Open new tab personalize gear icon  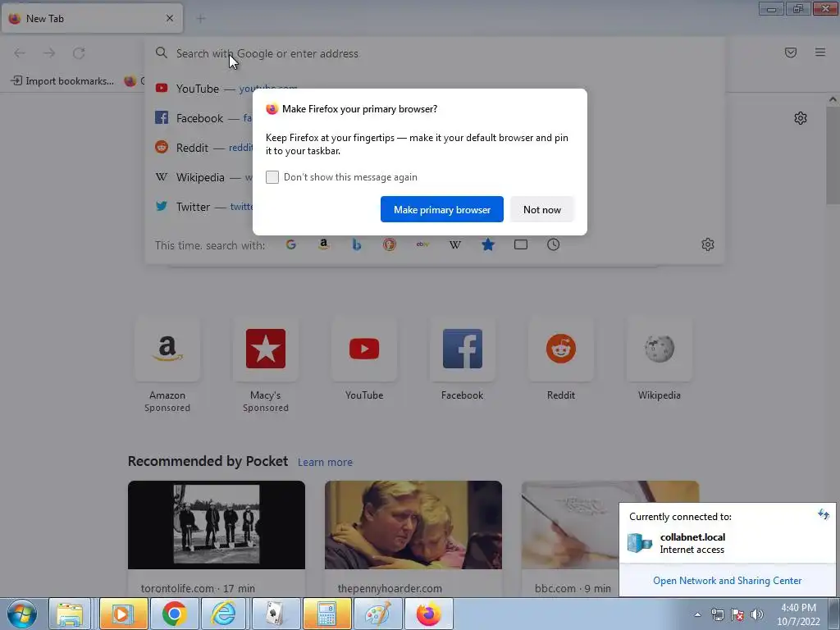pyautogui.click(x=801, y=118)
